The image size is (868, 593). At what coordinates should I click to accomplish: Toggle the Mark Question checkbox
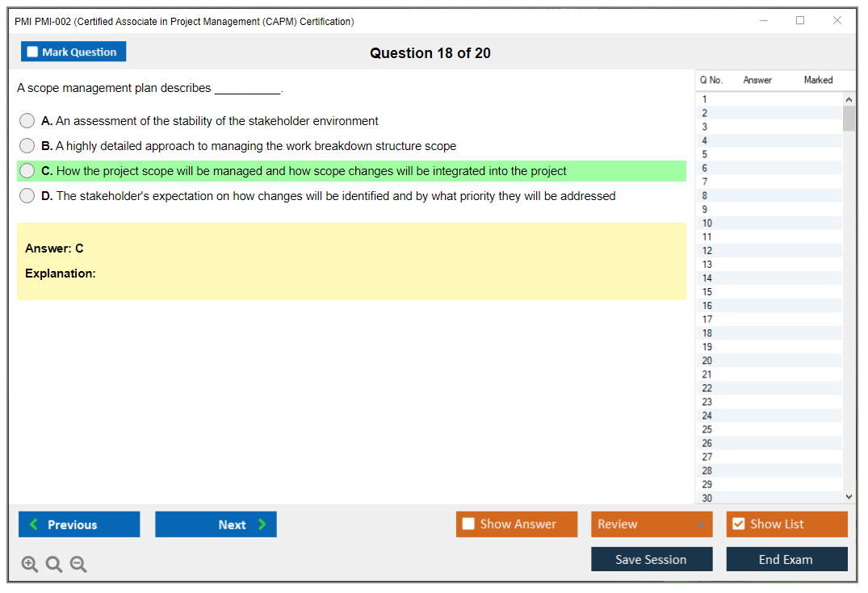(x=33, y=52)
